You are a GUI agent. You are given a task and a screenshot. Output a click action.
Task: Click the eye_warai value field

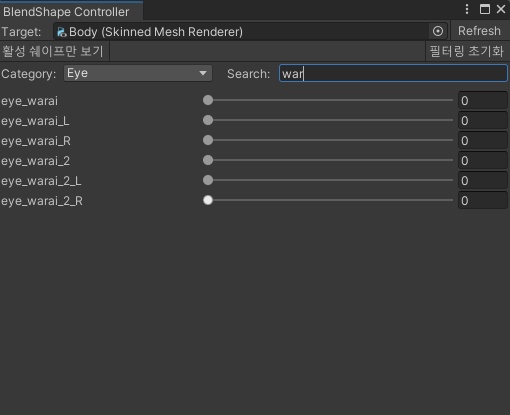(483, 100)
